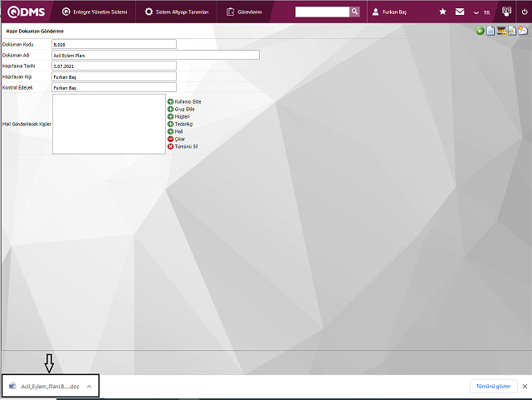Expand the download item chevron menu
Viewport: 532px width, 400px height.
point(89,386)
